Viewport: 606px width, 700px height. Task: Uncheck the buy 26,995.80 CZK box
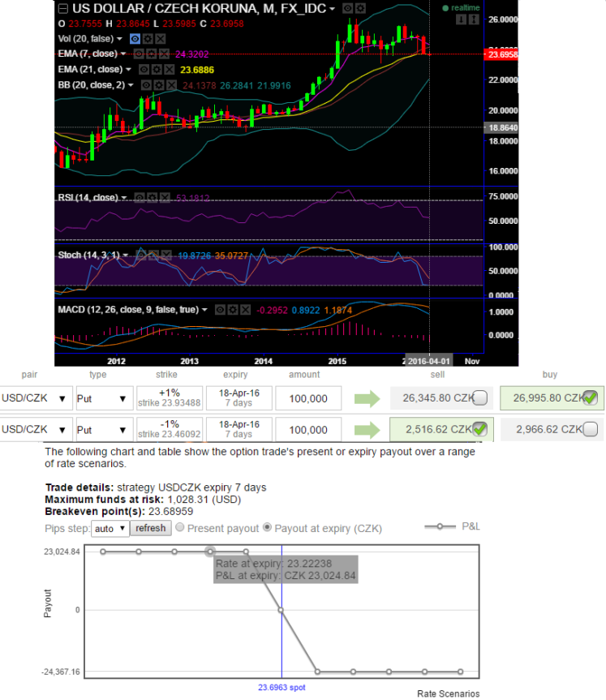(591, 397)
